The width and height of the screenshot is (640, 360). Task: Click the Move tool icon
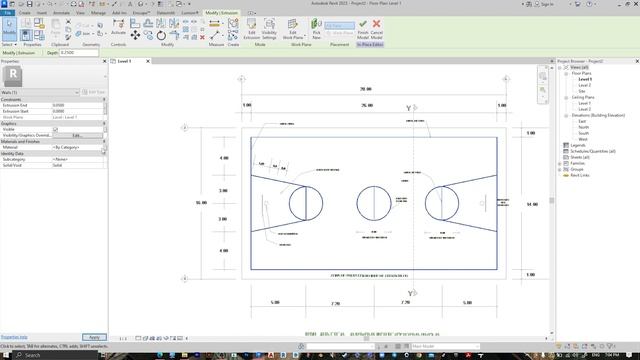pos(135,35)
